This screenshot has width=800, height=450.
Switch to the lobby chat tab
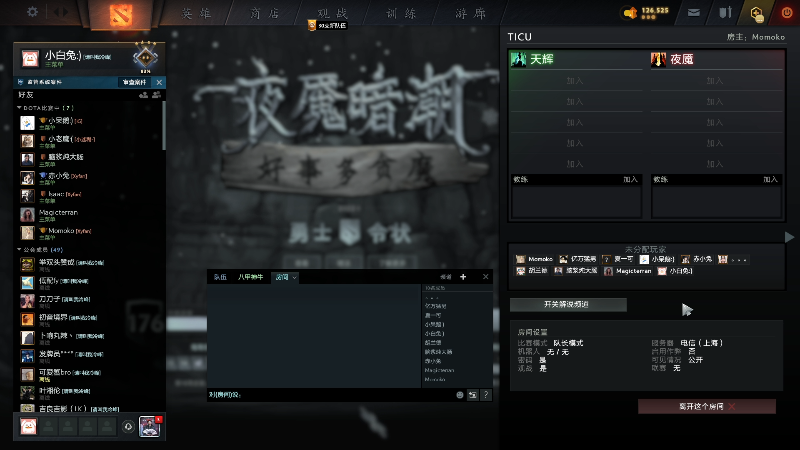pos(282,277)
